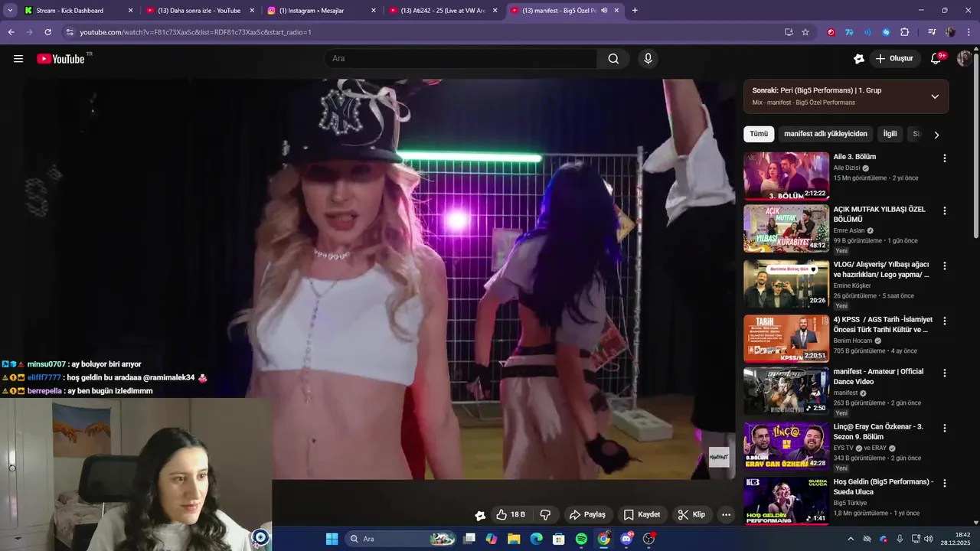The width and height of the screenshot is (980, 551).
Task: Open File Explorer from the taskbar
Action: point(514,539)
